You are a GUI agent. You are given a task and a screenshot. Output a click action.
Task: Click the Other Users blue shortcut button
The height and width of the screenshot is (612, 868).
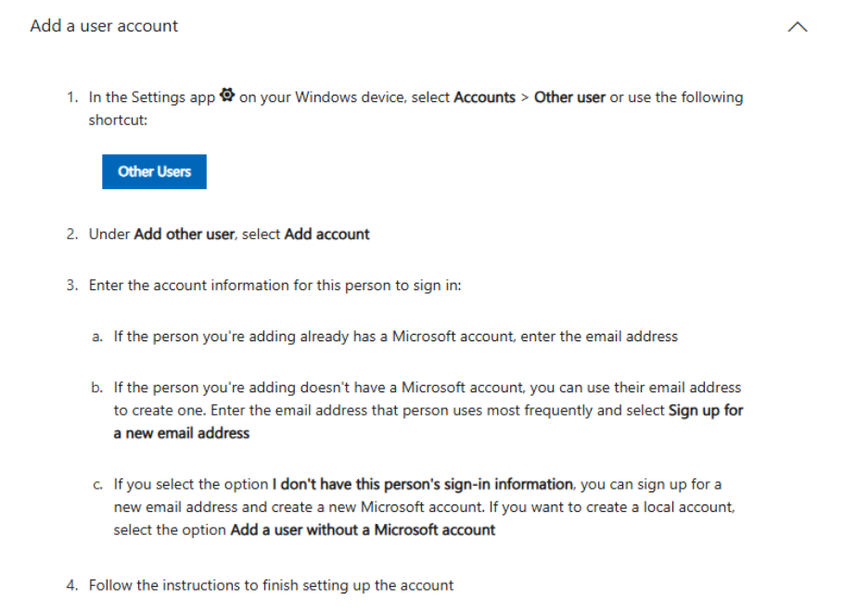[154, 171]
